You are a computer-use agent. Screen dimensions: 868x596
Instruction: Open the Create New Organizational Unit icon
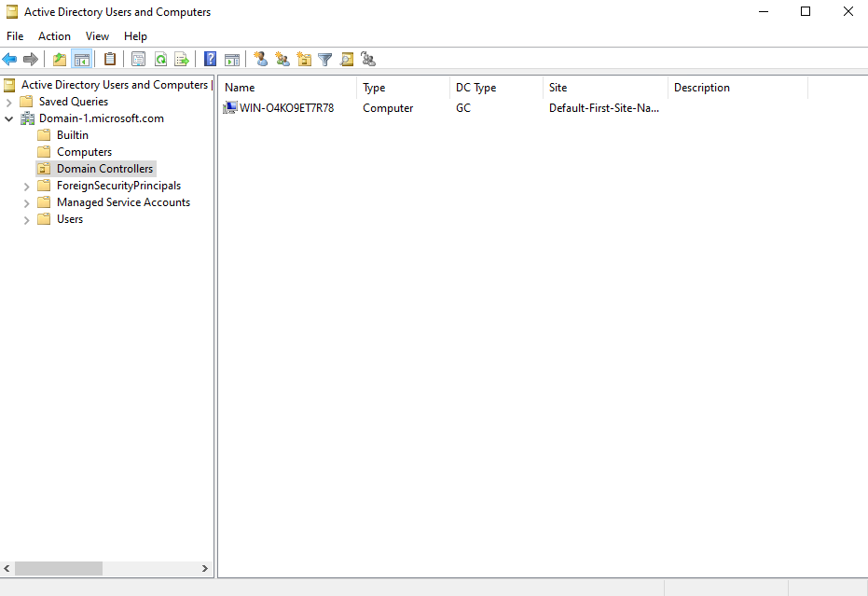[304, 59]
